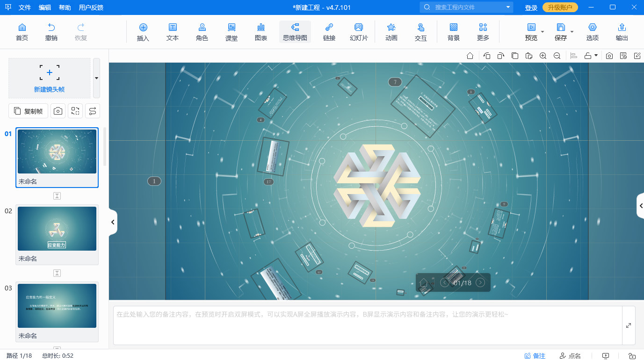644x361 pixels.
Task: Rotate canvas counterclockwise icon
Action: click(x=486, y=56)
